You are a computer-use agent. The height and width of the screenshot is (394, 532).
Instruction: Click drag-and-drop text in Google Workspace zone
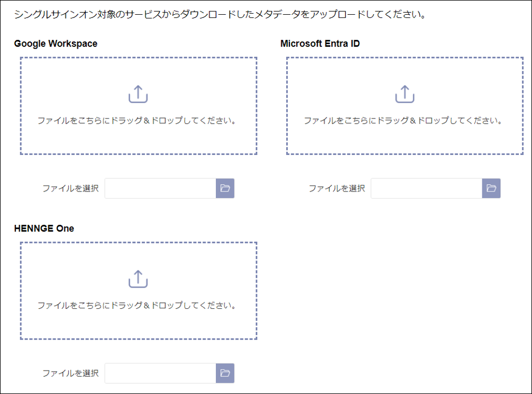click(x=137, y=121)
